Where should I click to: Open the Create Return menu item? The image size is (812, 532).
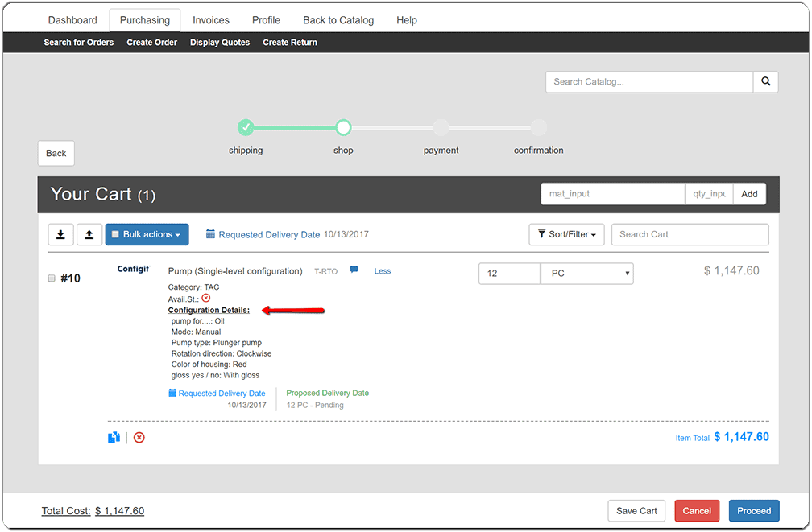[x=289, y=43]
